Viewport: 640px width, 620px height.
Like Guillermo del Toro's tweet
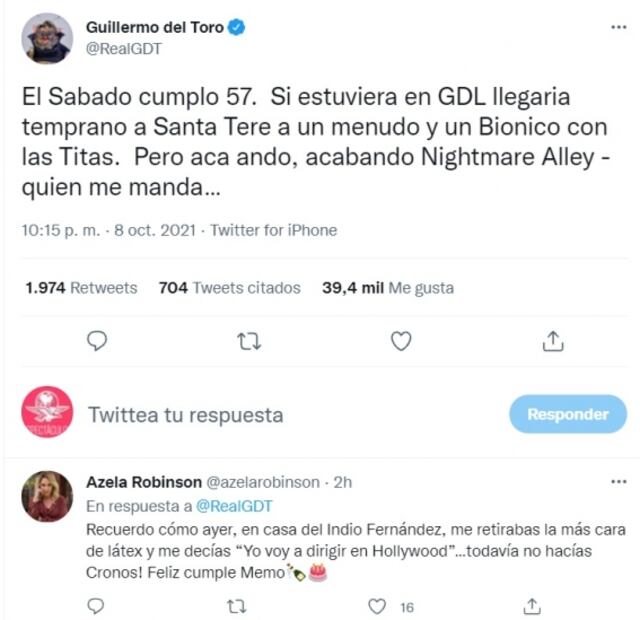click(x=401, y=341)
